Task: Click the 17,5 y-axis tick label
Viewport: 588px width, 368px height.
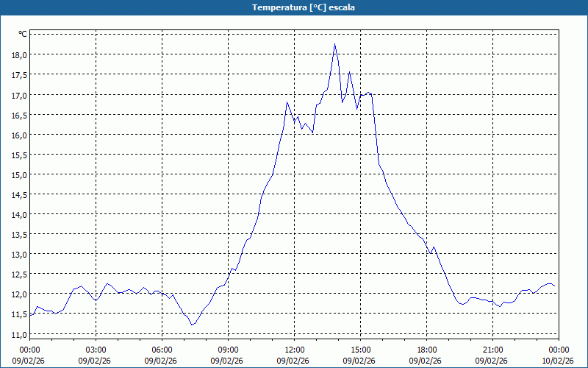Action: coord(18,75)
